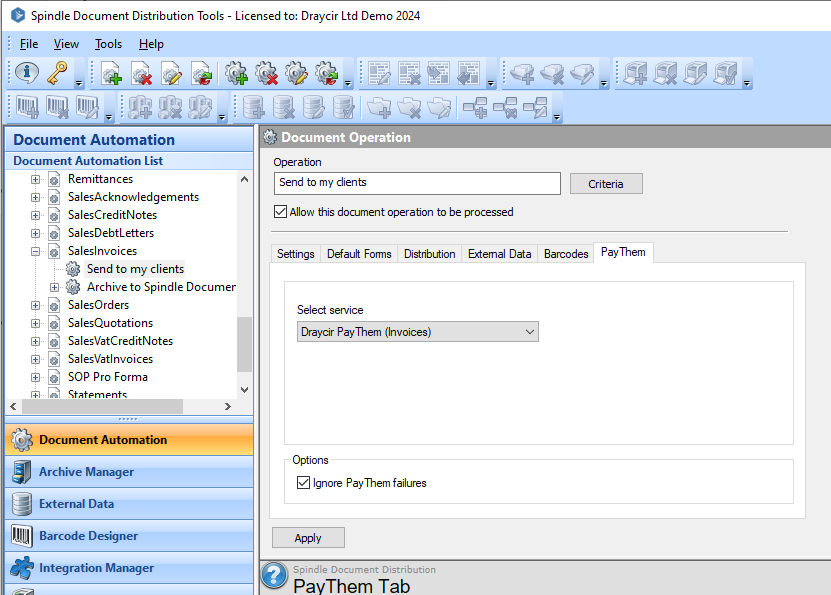The height and width of the screenshot is (595, 831).
Task: Click the greyed add connection icon
Action: click(x=475, y=108)
